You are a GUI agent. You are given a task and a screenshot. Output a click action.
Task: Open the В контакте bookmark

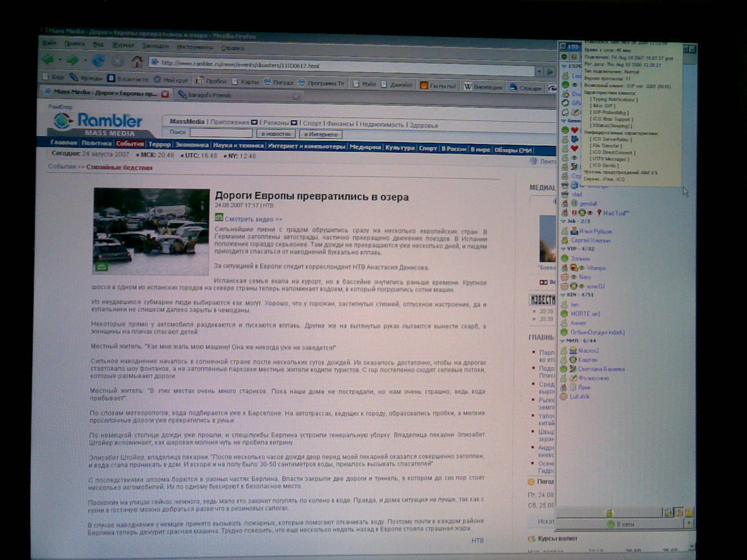click(127, 78)
